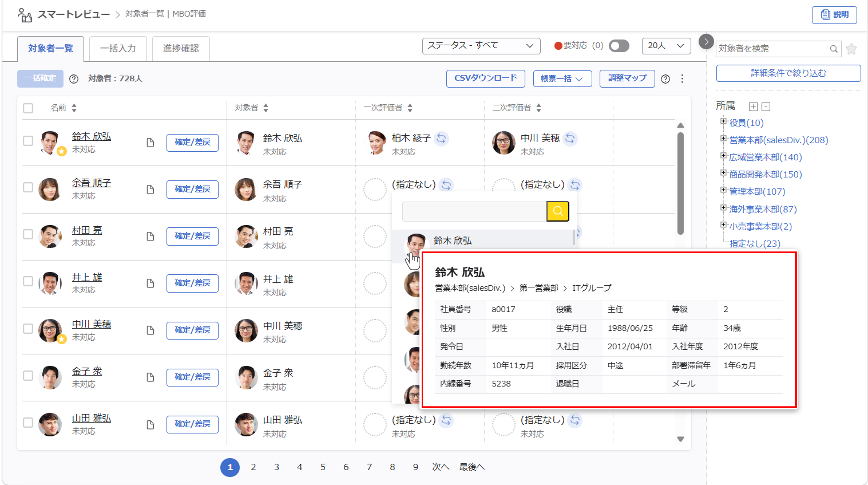Open the ステータス - すべて dropdown
Screen dimensions: 868x485
tap(481, 46)
